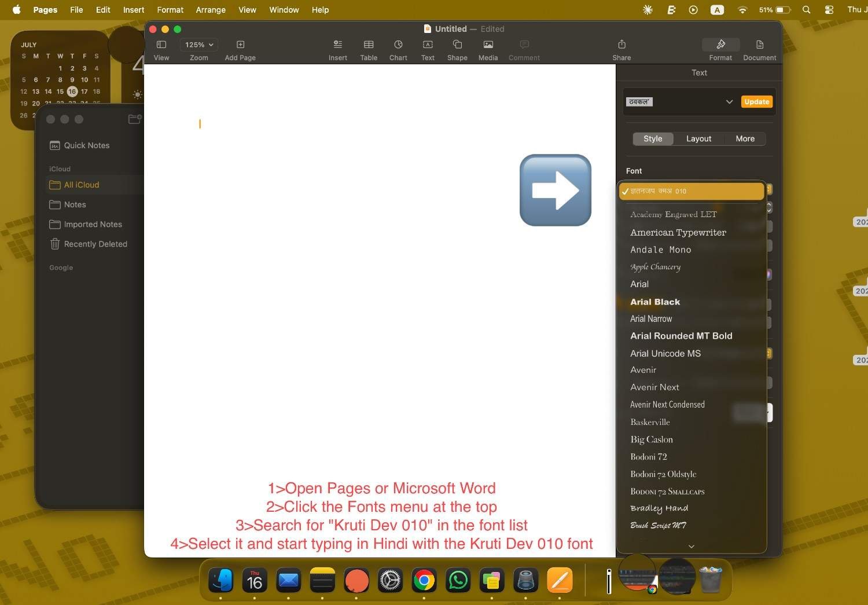Add a Text box from the toolbar
Screen dimensions: 868x605
[428, 45]
